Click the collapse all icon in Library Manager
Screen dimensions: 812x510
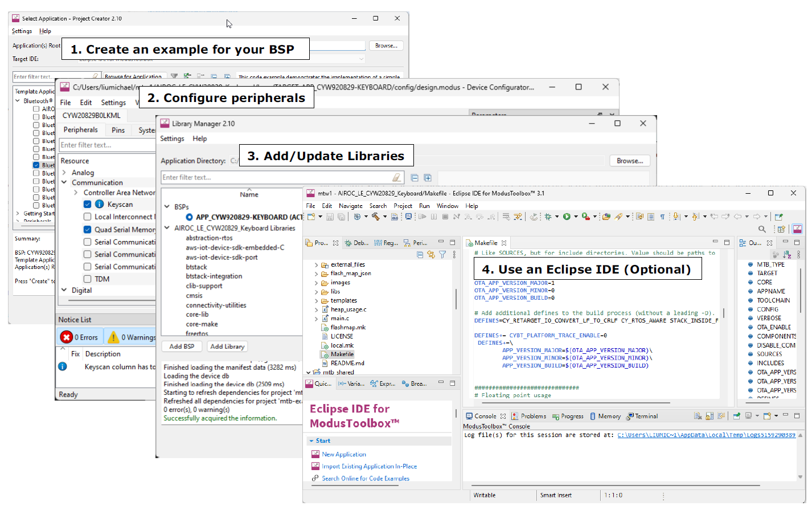[415, 178]
